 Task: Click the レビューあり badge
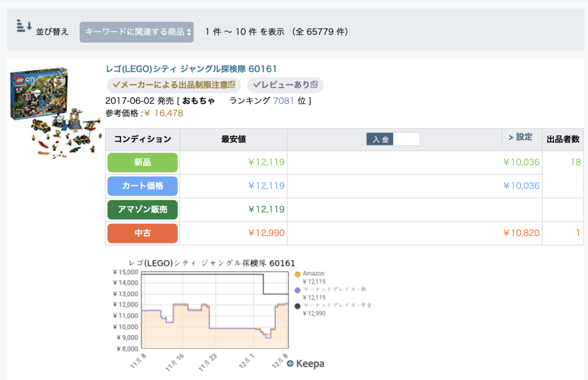tap(286, 85)
